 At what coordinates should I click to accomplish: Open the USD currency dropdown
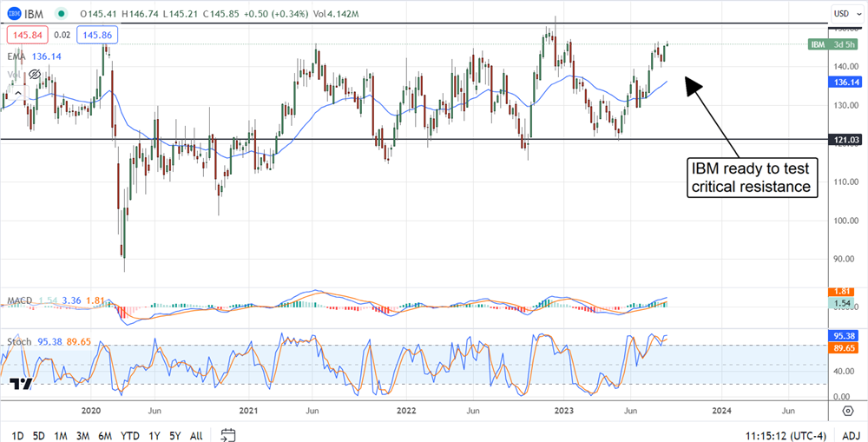pos(841,13)
